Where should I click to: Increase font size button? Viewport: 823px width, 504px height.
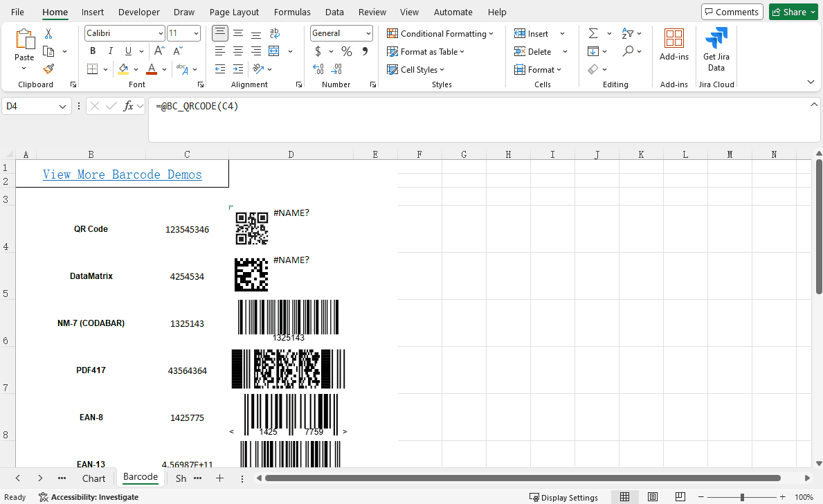[160, 51]
